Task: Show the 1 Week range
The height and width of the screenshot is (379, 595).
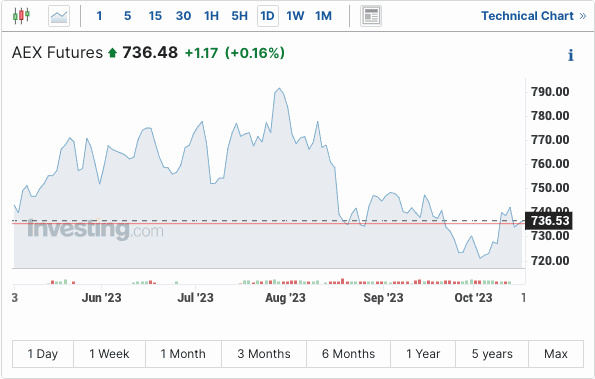Action: pos(109,354)
